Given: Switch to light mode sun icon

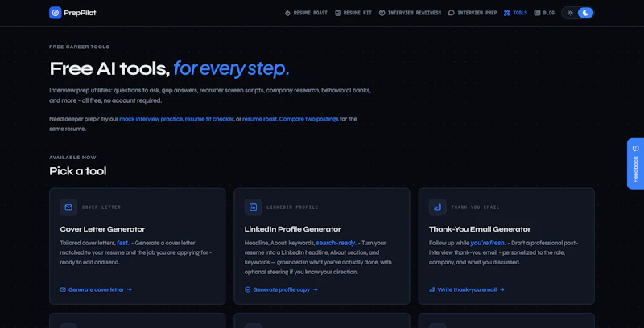Looking at the screenshot, I should coord(570,13).
